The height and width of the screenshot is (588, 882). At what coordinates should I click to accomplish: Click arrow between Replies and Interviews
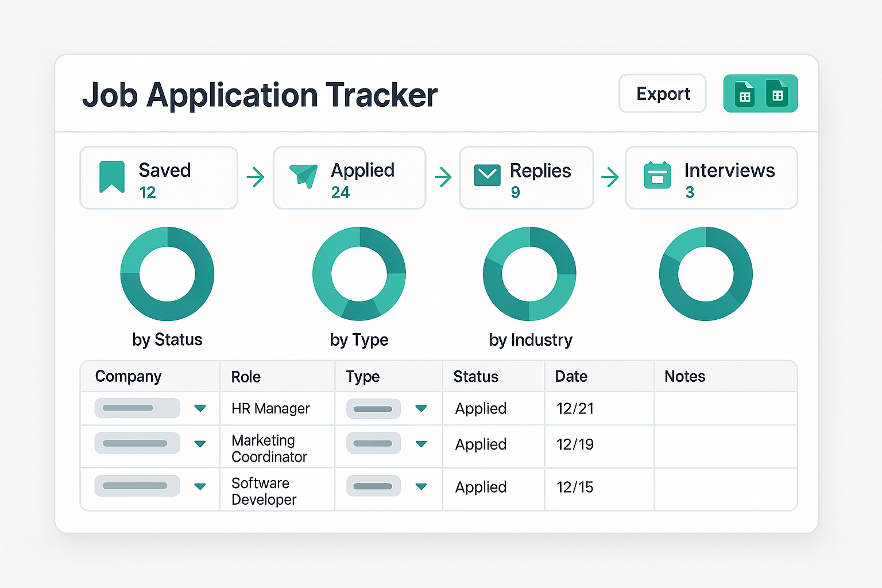[610, 177]
